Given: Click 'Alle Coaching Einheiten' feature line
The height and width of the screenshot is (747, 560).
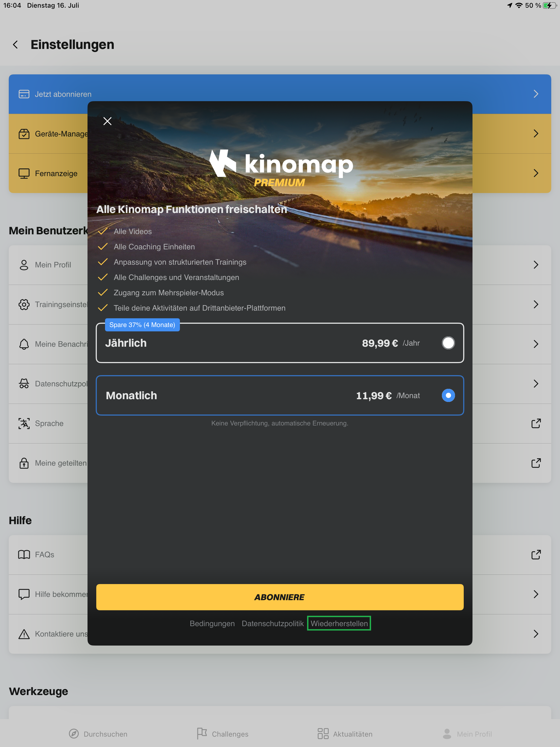Looking at the screenshot, I should (154, 247).
